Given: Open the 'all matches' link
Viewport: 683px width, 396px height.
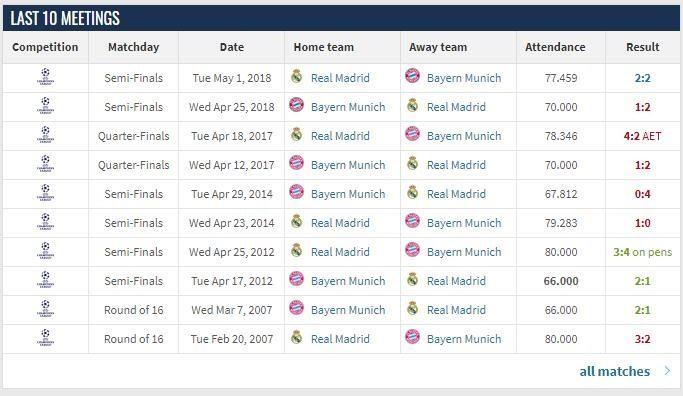Looking at the screenshot, I should pos(614,371).
